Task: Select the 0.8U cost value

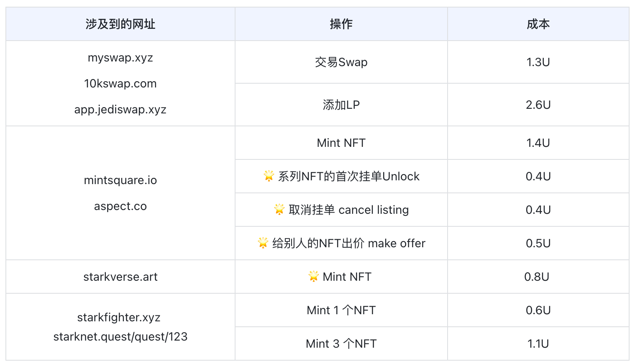Action: (537, 277)
